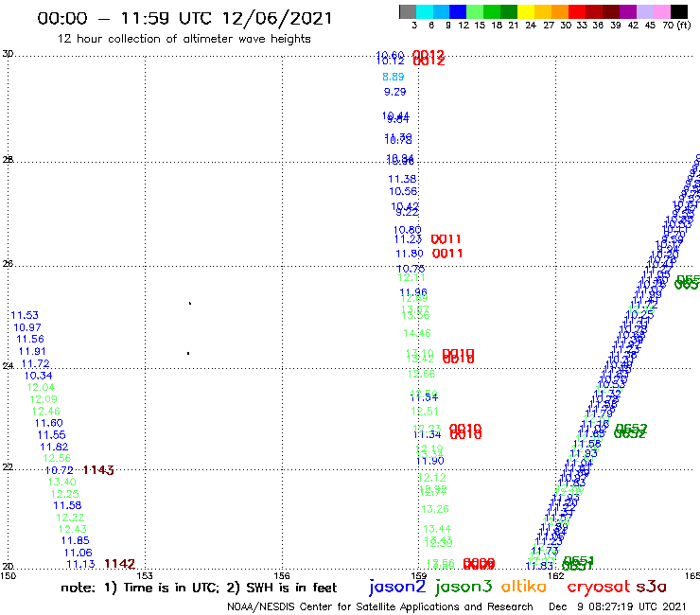The image size is (700, 615).
Task: Click the wave height value 11.72
Action: pos(35,363)
